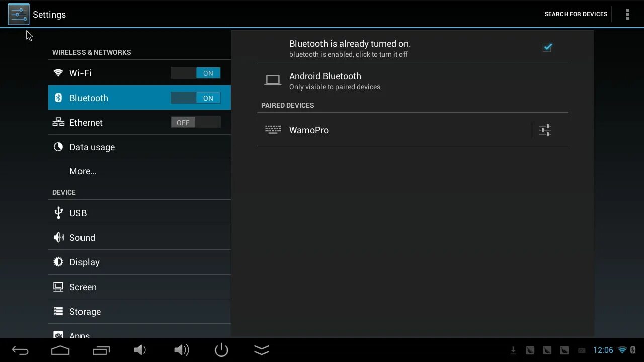644x362 pixels.
Task: Click the Data usage pie icon
Action: coord(58,147)
